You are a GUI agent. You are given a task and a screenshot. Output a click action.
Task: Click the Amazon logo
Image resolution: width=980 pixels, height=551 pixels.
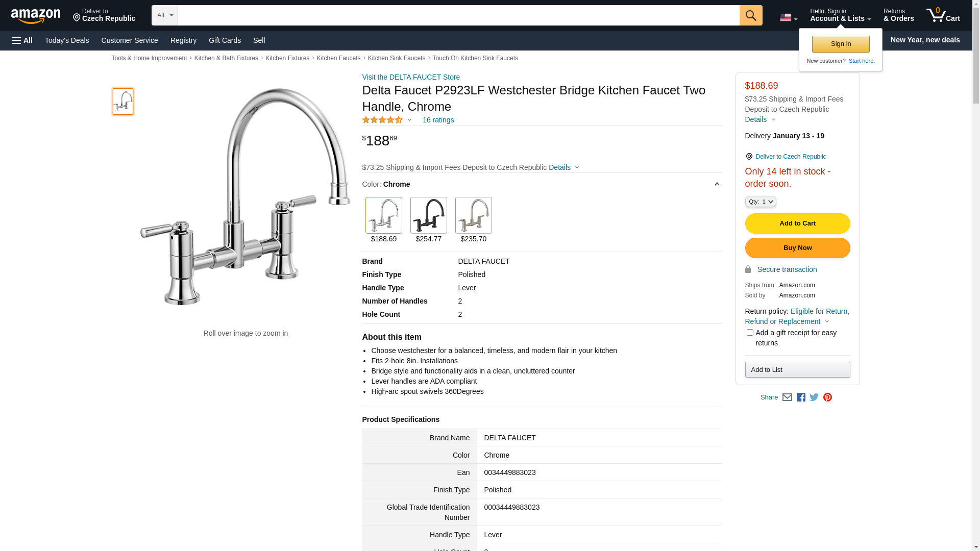[36, 16]
